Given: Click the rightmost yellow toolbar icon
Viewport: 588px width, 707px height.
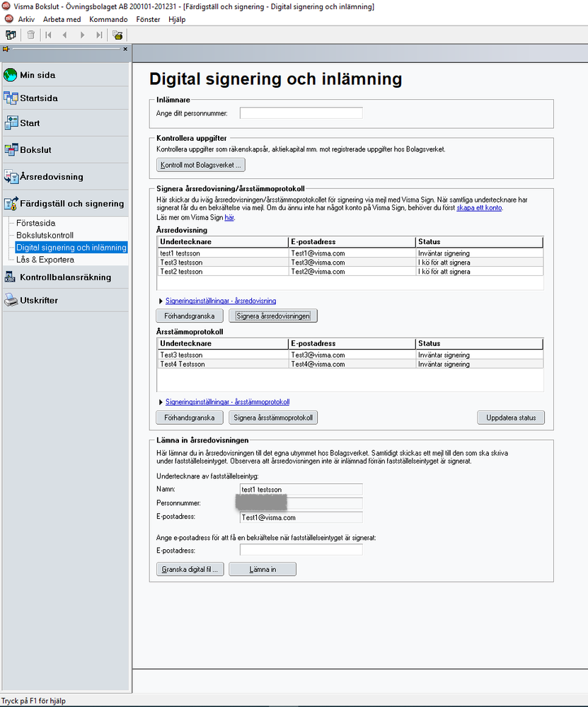Looking at the screenshot, I should point(117,35).
